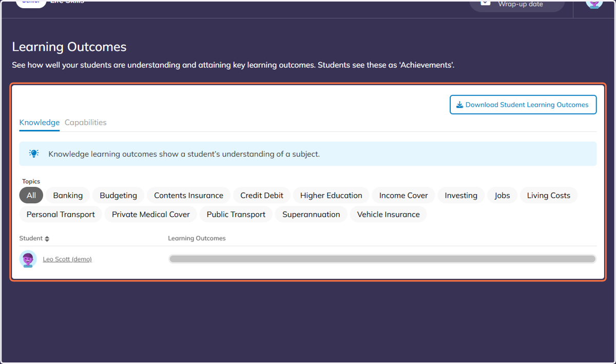Filter by Living Costs topic
The height and width of the screenshot is (364, 616).
(x=549, y=196)
